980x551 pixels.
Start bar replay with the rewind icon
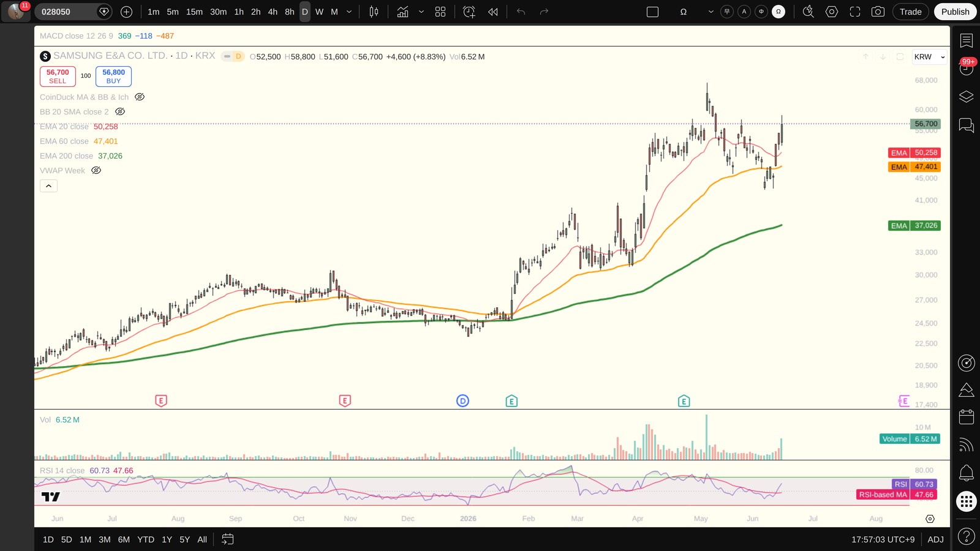493,12
